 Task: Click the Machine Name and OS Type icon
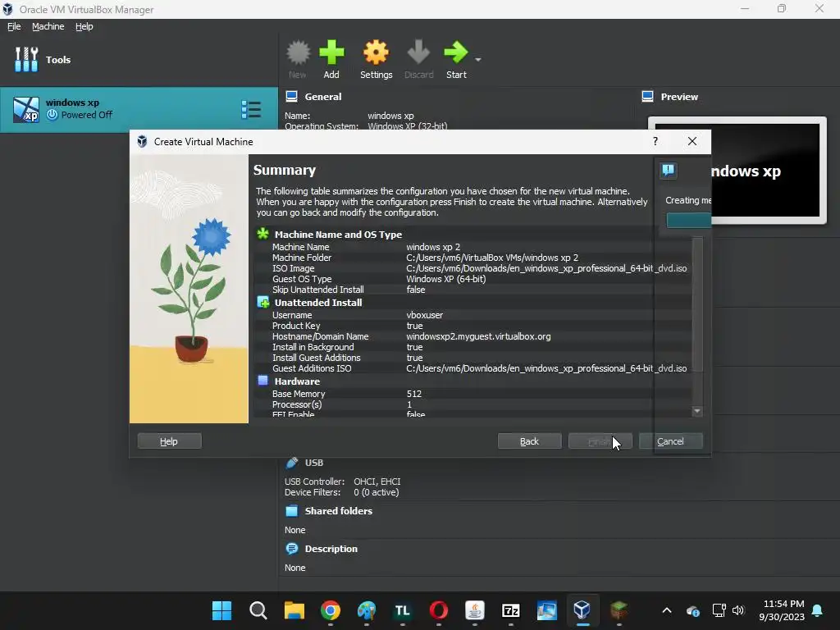(x=262, y=234)
